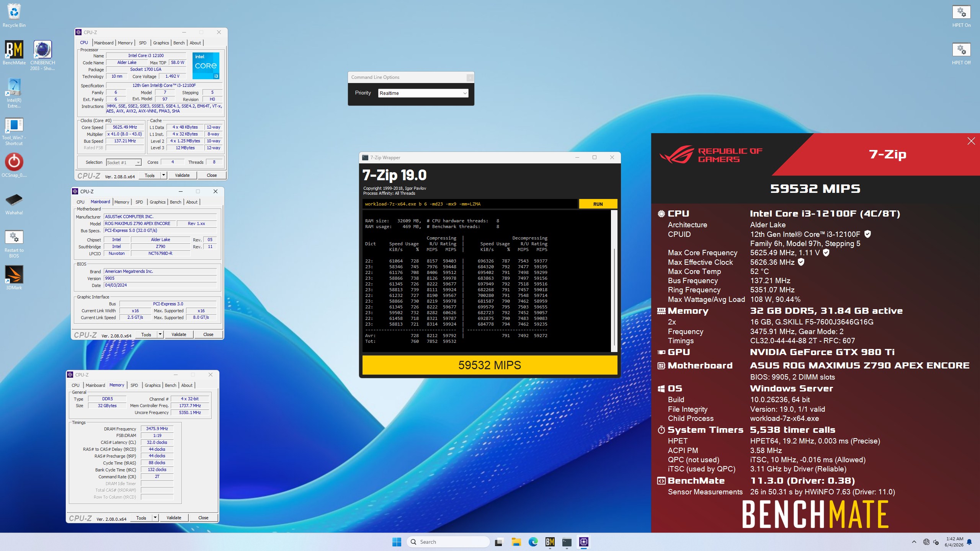Open the clock showing 1:42 AM
The width and height of the screenshot is (980, 551).
[x=954, y=542]
